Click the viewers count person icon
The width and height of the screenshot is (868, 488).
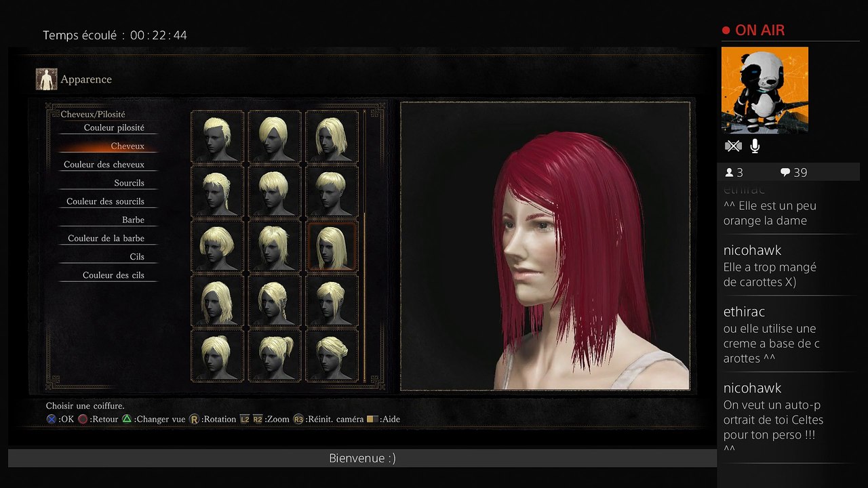(x=729, y=172)
